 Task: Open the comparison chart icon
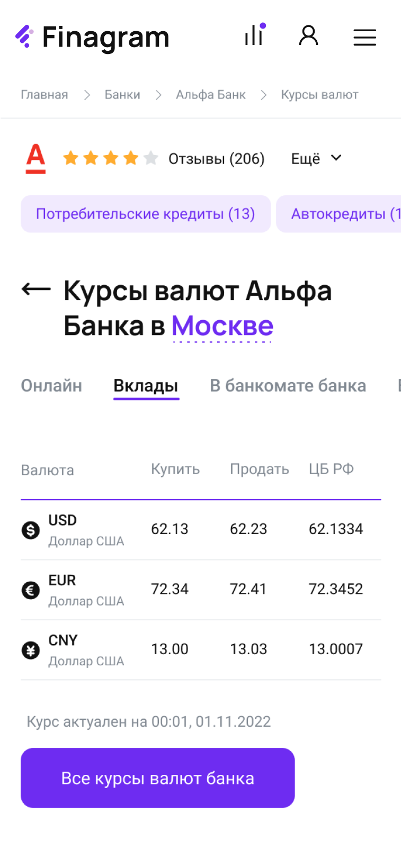coord(255,35)
